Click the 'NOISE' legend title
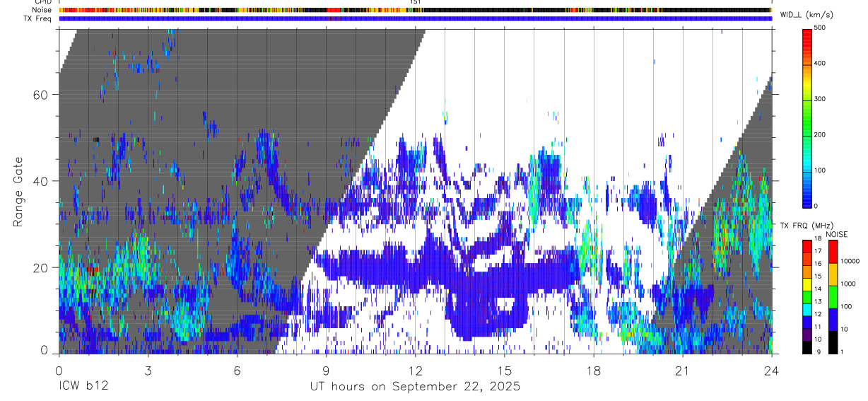This screenshot has height=401, width=868. (x=838, y=234)
